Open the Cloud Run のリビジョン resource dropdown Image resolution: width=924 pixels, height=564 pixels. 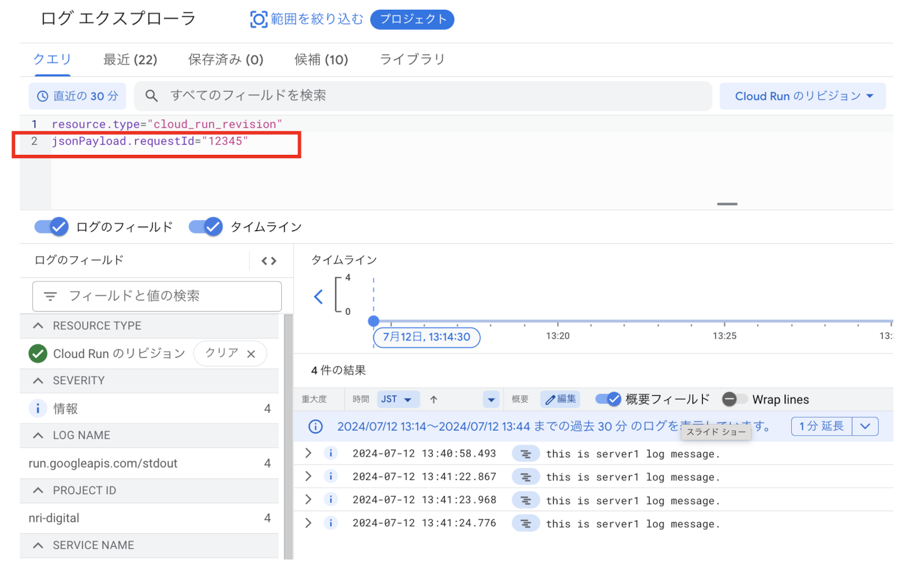[802, 97]
